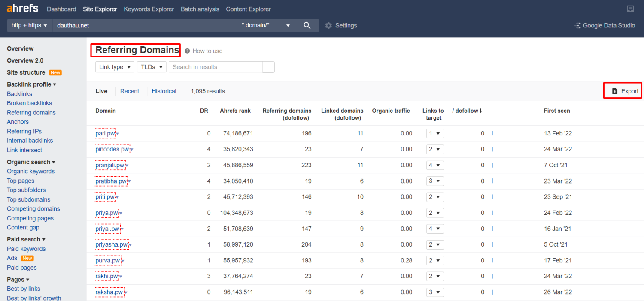The height and width of the screenshot is (301, 644).
Task: Collapse the Backlink profile section
Action: (32, 84)
